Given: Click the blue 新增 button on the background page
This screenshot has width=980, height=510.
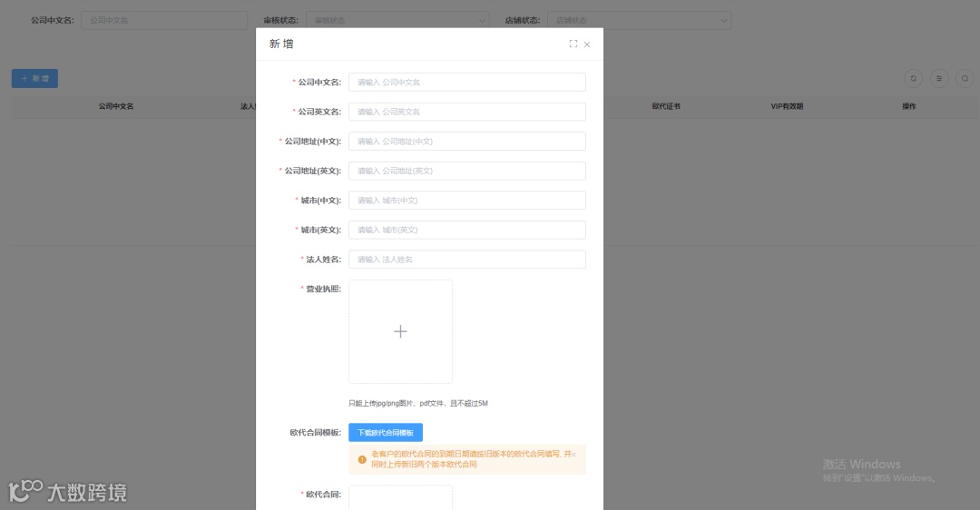Looking at the screenshot, I should point(35,78).
